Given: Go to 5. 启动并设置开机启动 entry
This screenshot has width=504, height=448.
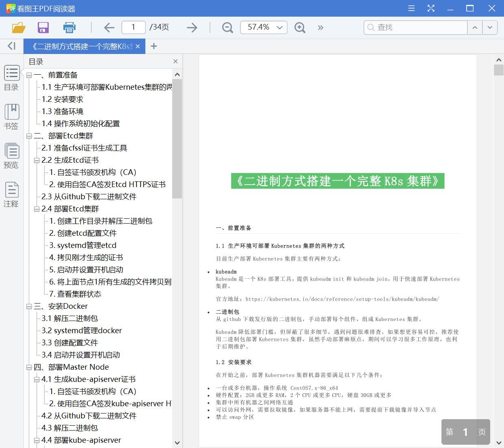Looking at the screenshot, I should point(86,270).
